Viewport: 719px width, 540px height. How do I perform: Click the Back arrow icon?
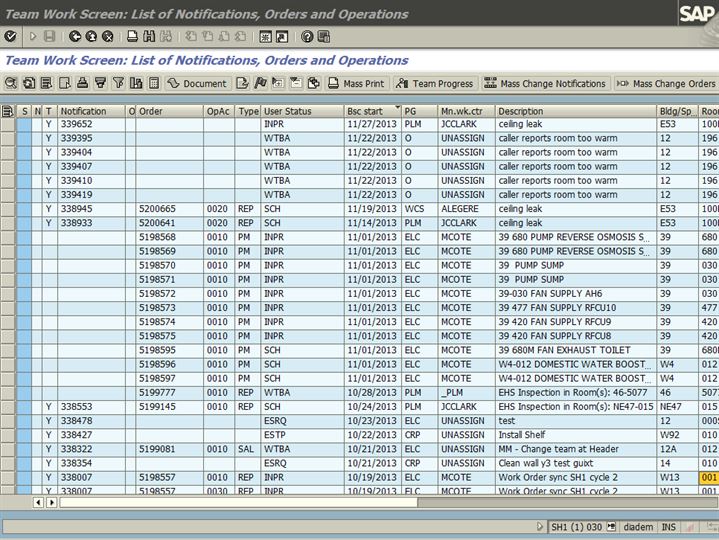pyautogui.click(x=76, y=36)
